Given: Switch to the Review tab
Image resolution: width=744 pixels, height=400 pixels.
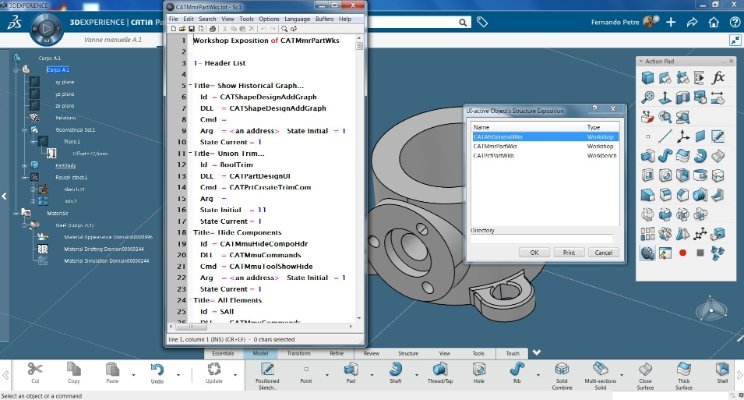Looking at the screenshot, I should [x=372, y=353].
